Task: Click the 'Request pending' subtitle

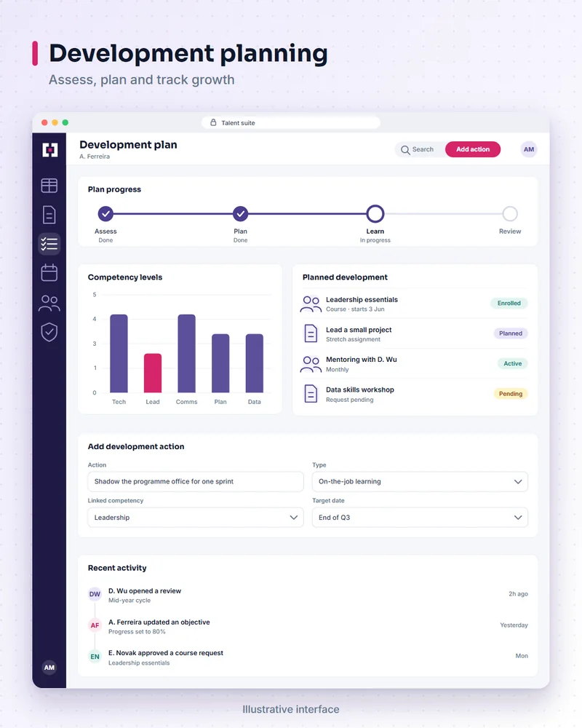Action: click(x=349, y=400)
